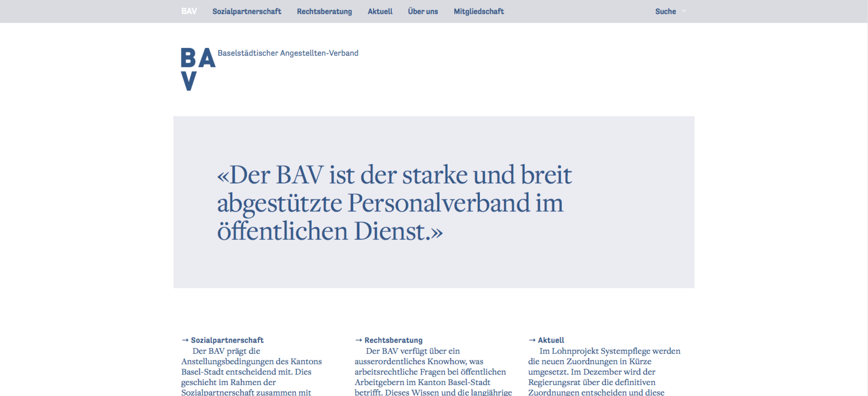Follow the Sozialpartnerschaft section link
This screenshot has width=868, height=396.
[227, 340]
